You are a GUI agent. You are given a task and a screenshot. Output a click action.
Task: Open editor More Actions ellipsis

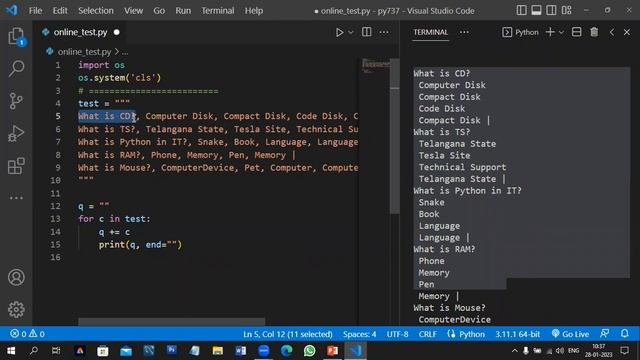pos(384,32)
